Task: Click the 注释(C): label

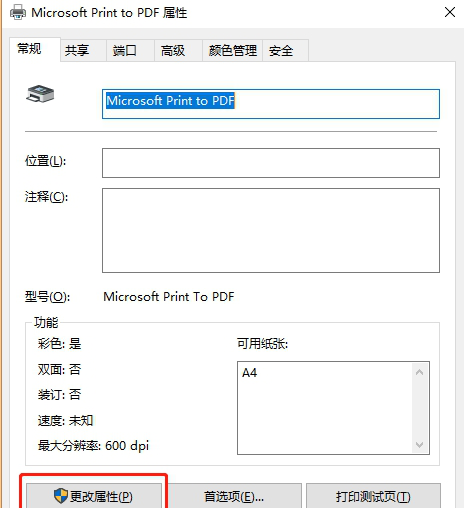Action: 46,197
